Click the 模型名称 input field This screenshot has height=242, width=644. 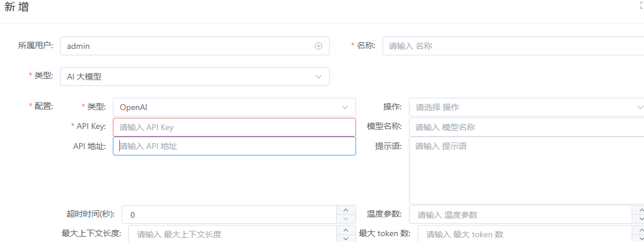click(x=526, y=127)
